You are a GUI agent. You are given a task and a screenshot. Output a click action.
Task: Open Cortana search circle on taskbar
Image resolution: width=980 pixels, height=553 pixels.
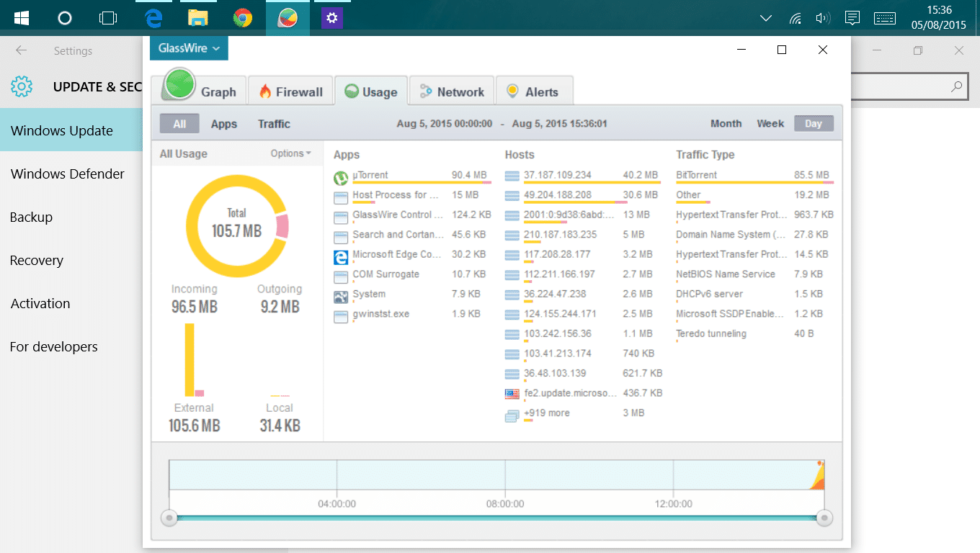click(65, 18)
